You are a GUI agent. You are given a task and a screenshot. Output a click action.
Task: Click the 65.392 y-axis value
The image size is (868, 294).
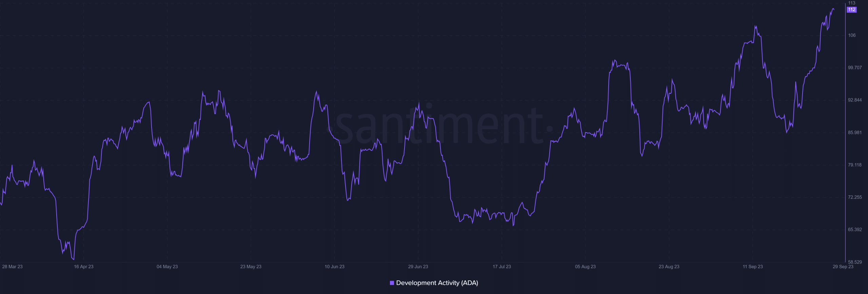(855, 230)
